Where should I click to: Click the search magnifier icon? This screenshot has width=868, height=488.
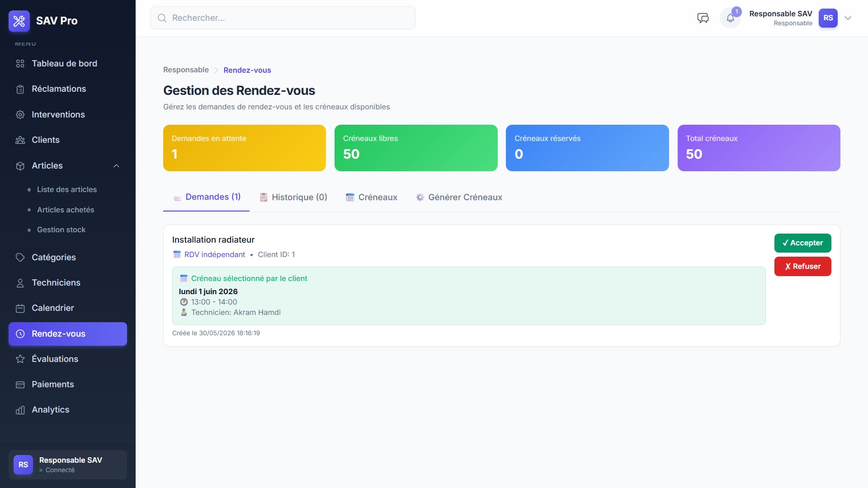162,18
